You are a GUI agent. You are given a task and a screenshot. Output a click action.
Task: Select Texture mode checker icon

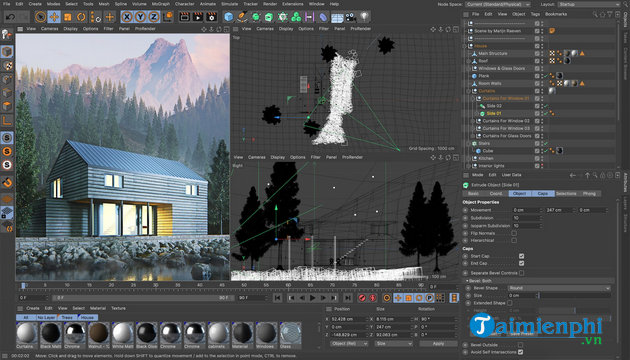pos(7,65)
